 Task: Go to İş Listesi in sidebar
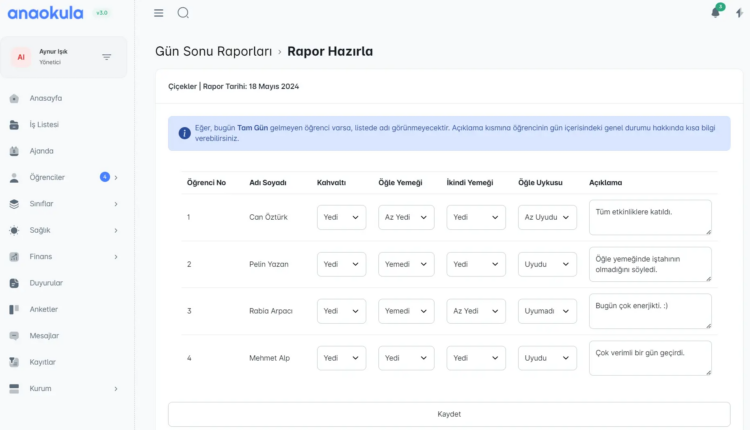(44, 125)
